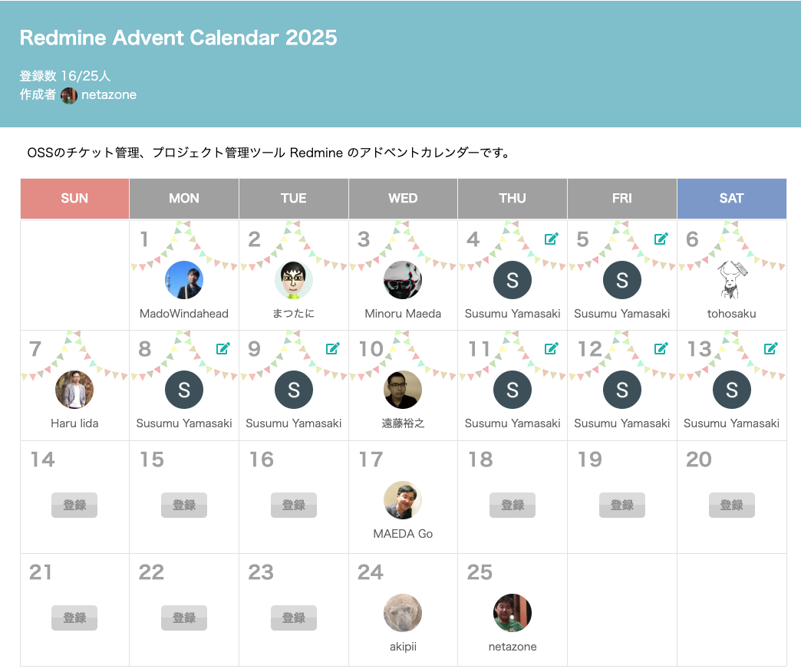Click Haru Iida's avatar on day 7
The height and width of the screenshot is (672, 801).
(74, 390)
